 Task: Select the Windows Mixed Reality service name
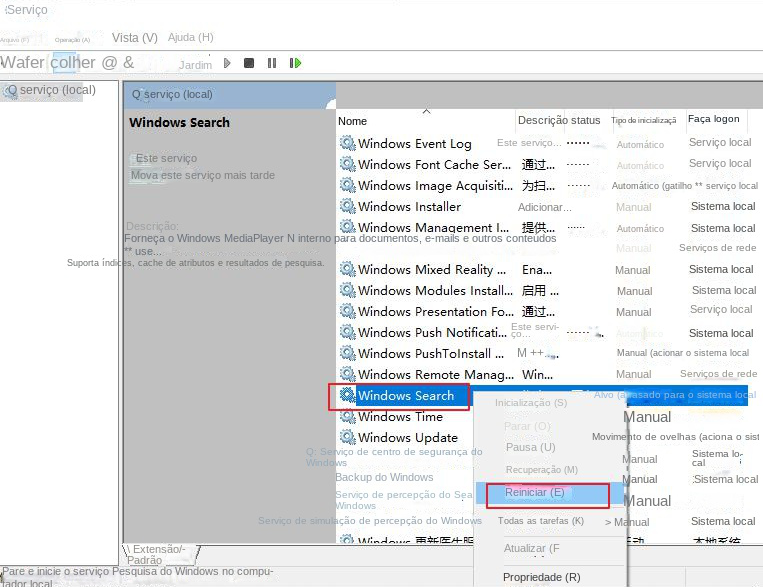pos(432,269)
